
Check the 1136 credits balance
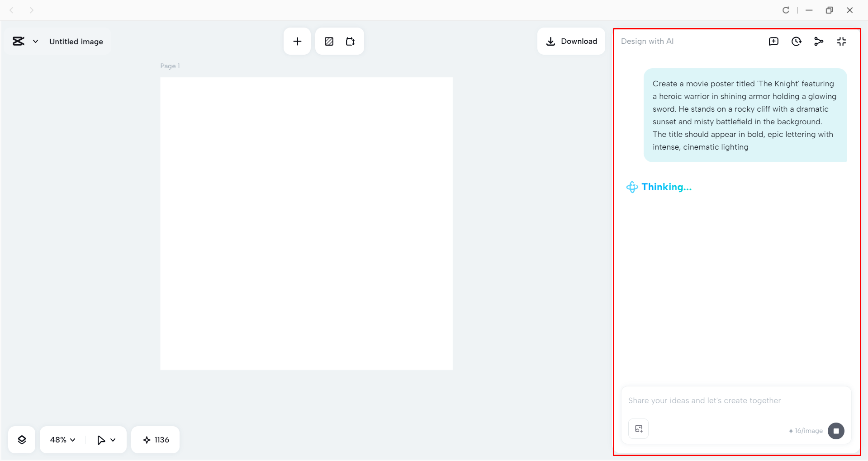tap(156, 440)
